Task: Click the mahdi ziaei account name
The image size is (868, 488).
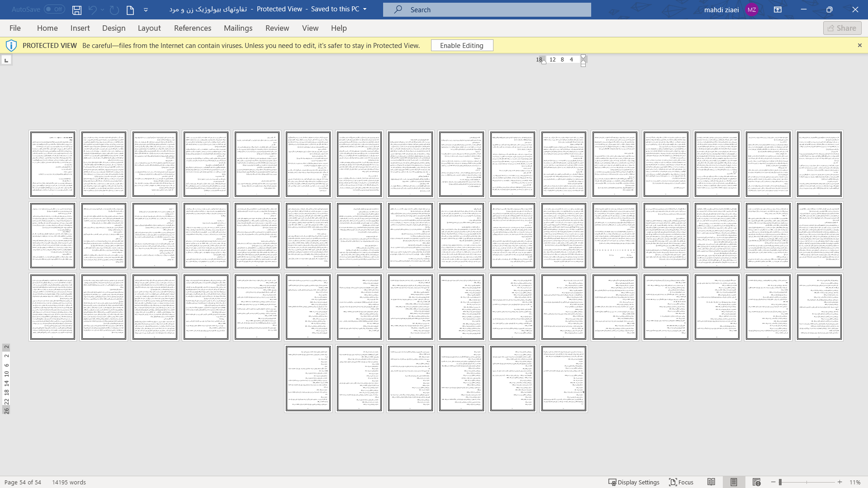Action: coord(721,9)
